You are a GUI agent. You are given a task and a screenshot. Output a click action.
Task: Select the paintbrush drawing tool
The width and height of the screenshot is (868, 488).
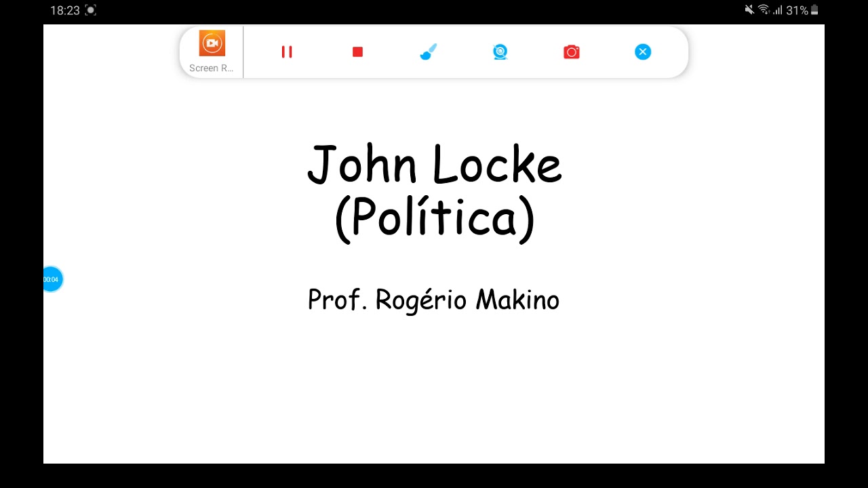(x=429, y=52)
